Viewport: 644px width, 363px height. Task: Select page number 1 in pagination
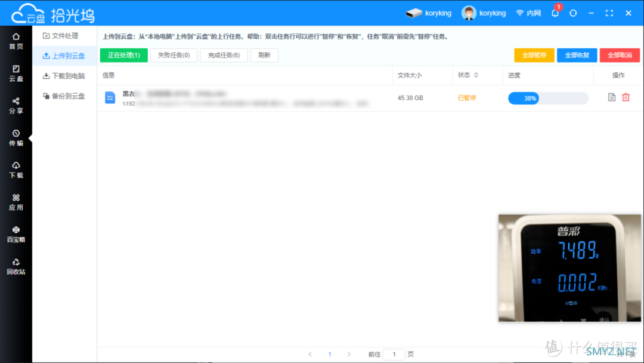329,354
